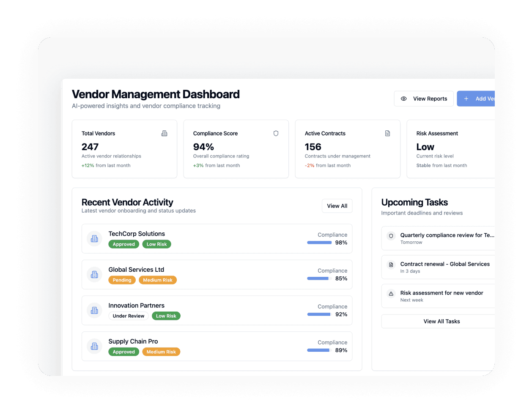Select the Pending badge on Global Services Ltd
The height and width of the screenshot is (414, 532).
click(122, 280)
